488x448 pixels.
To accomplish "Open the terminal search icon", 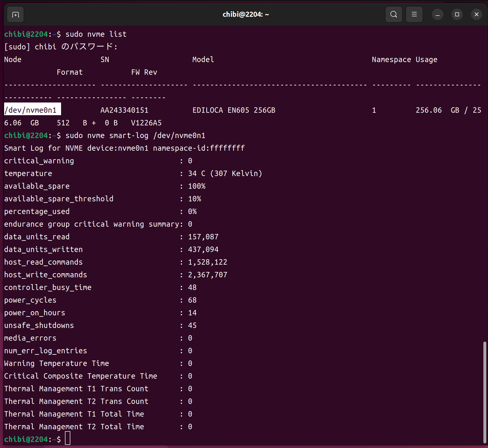I will [x=394, y=15].
